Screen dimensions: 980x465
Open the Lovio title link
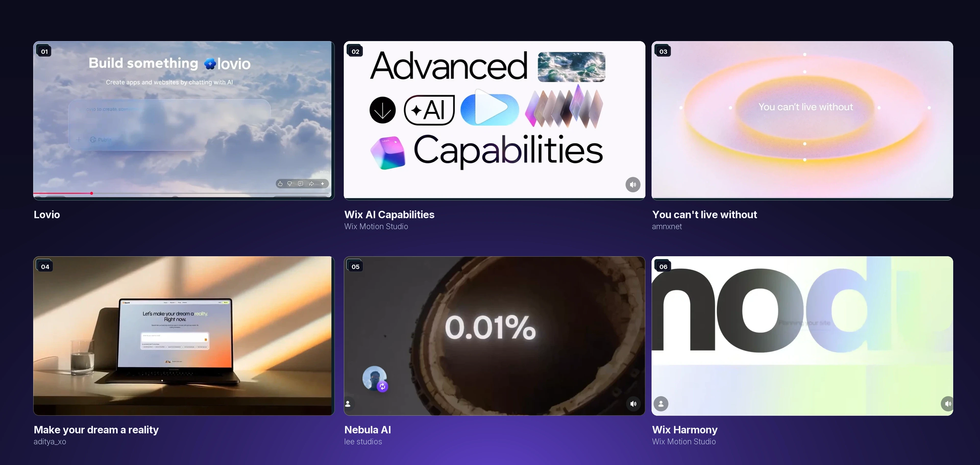click(47, 215)
